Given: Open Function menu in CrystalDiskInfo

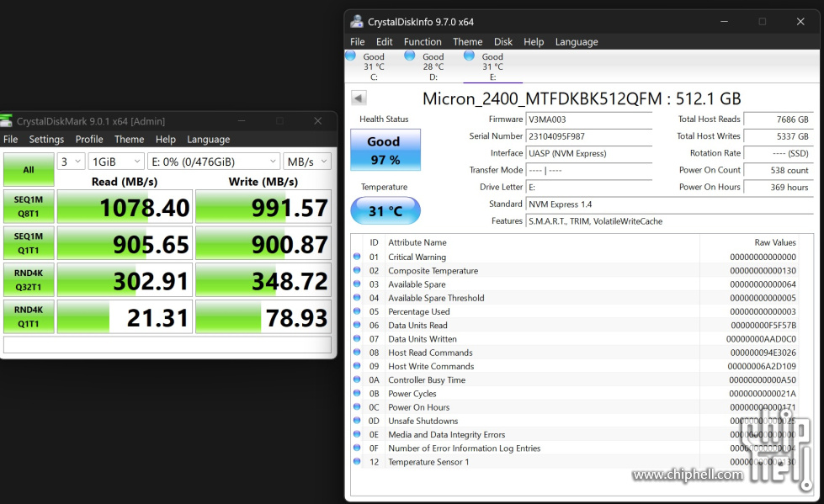Looking at the screenshot, I should 423,41.
